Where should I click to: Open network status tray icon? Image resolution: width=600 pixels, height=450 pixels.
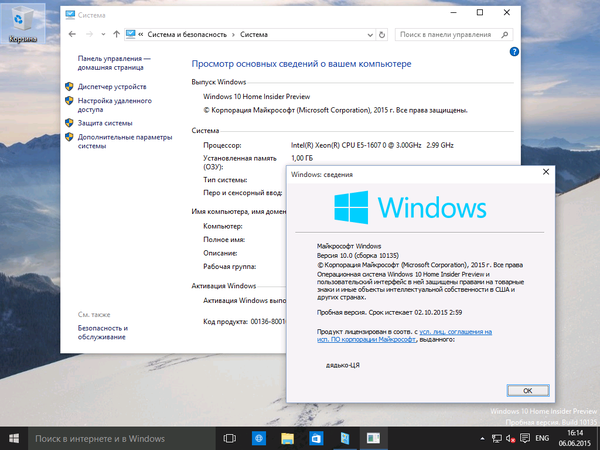[497, 439]
